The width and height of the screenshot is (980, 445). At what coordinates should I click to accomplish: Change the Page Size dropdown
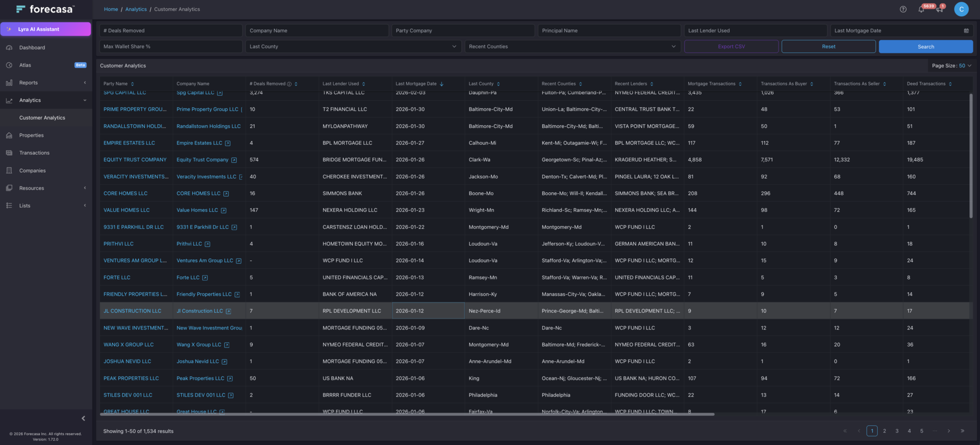click(952, 66)
